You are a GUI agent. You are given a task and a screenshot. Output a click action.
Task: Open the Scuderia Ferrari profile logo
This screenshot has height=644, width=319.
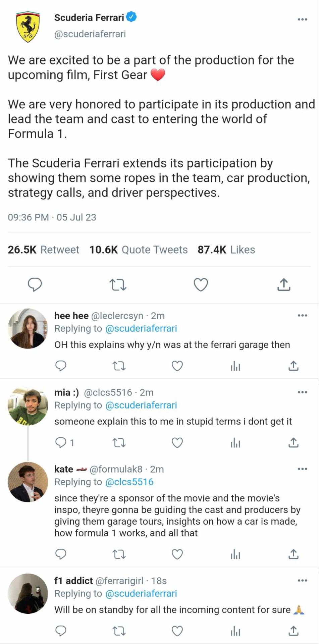coord(28,27)
